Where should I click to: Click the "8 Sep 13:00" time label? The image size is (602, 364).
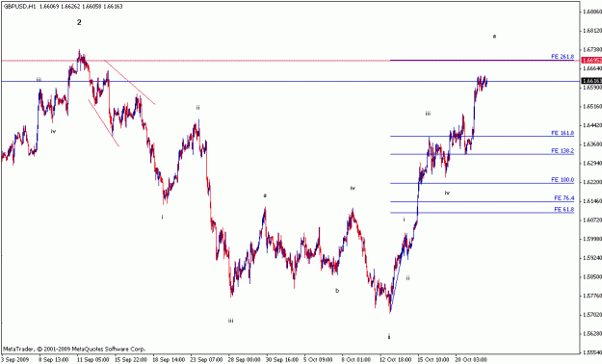point(53,360)
